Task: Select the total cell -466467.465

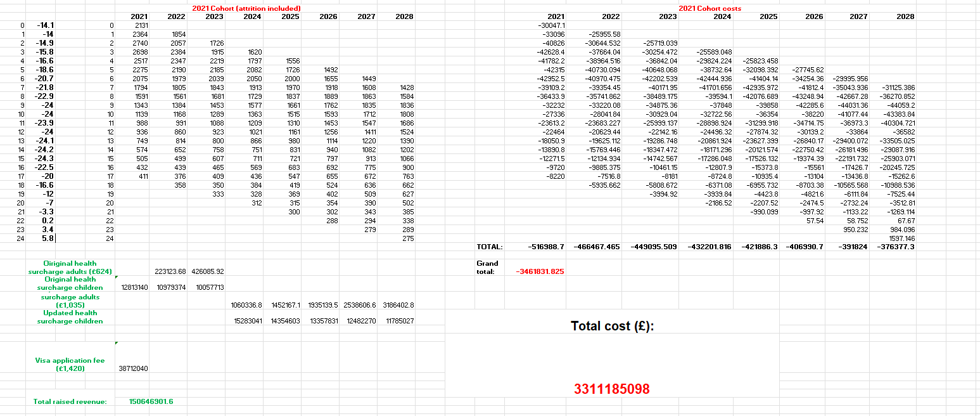Action: click(x=596, y=247)
